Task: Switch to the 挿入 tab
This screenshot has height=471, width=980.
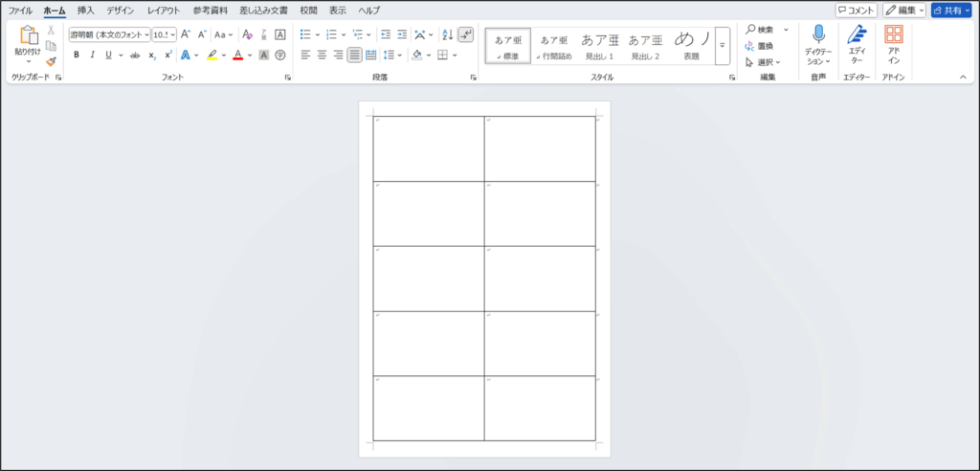Action: pyautogui.click(x=85, y=10)
